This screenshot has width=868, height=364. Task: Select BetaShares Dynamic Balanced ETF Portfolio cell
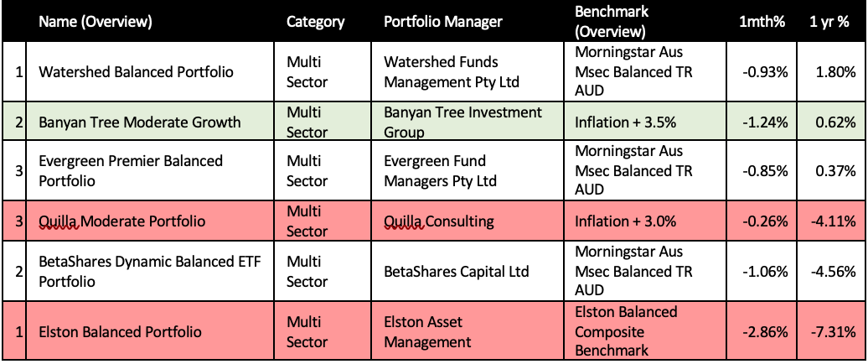[150, 271]
